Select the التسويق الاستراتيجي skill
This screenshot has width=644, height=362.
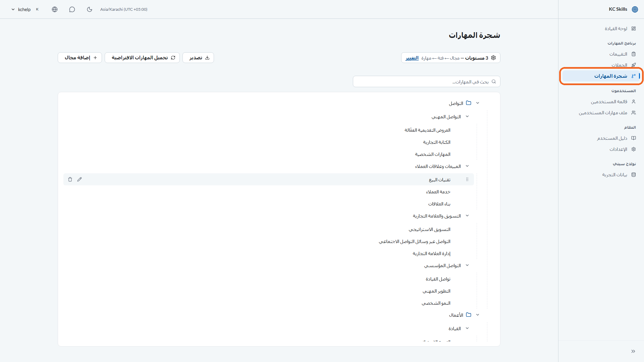429,229
